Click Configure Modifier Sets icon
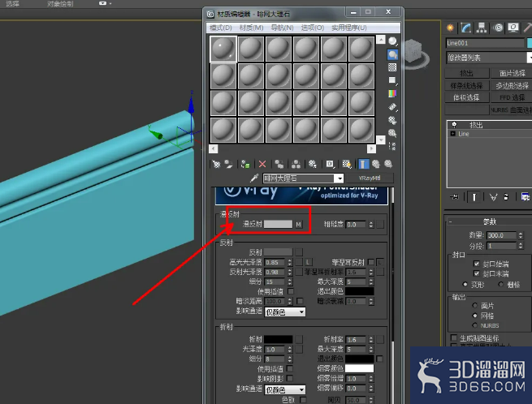The height and width of the screenshot is (404, 532). 526,197
